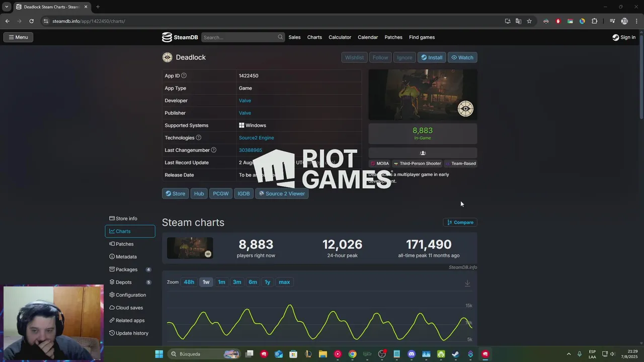Click the SteamDB logo

[180, 37]
